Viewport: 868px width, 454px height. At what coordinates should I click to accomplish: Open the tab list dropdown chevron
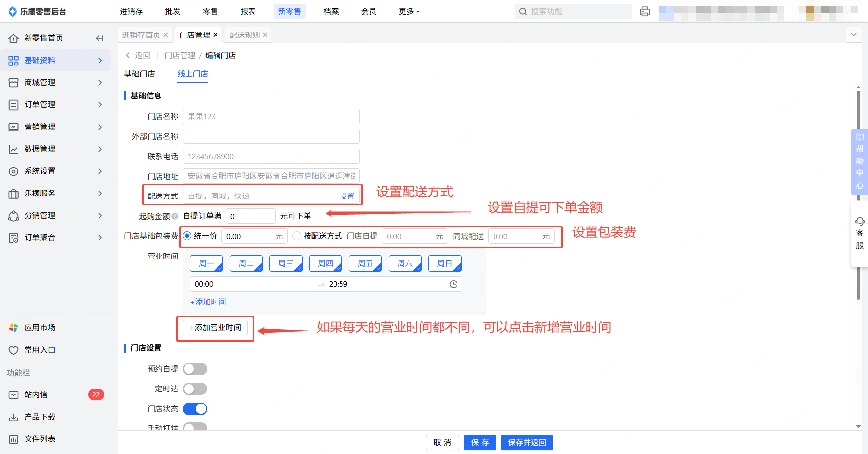(854, 35)
